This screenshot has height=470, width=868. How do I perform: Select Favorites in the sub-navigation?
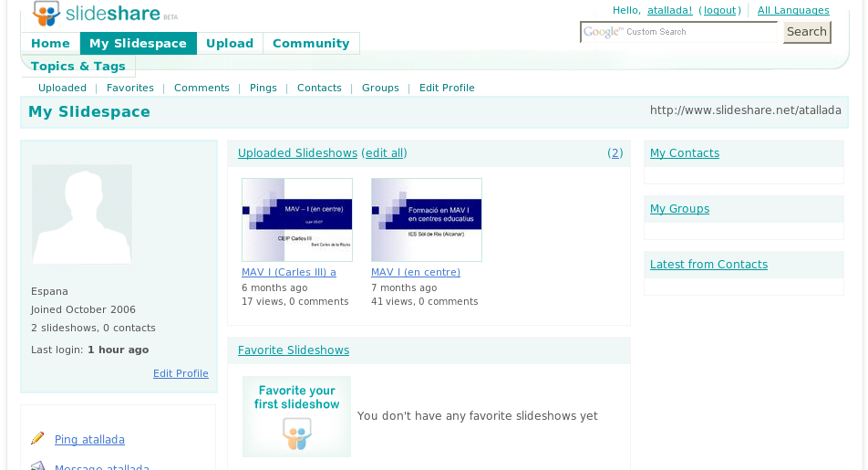(x=130, y=88)
